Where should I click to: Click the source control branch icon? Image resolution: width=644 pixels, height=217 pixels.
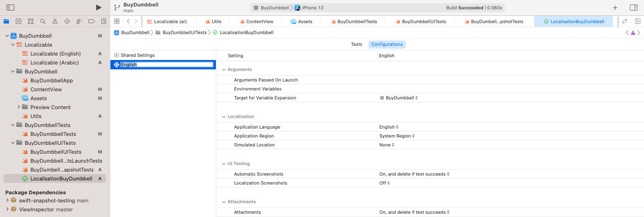[x=117, y=8]
